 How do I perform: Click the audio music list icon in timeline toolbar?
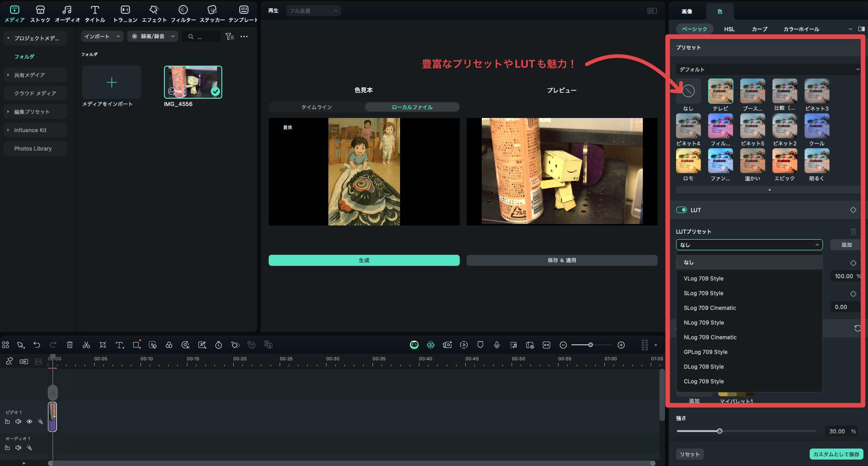click(x=513, y=345)
